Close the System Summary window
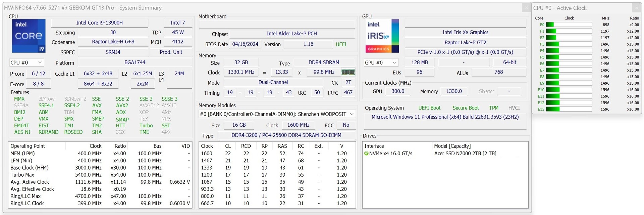The image size is (644, 215). (x=526, y=8)
